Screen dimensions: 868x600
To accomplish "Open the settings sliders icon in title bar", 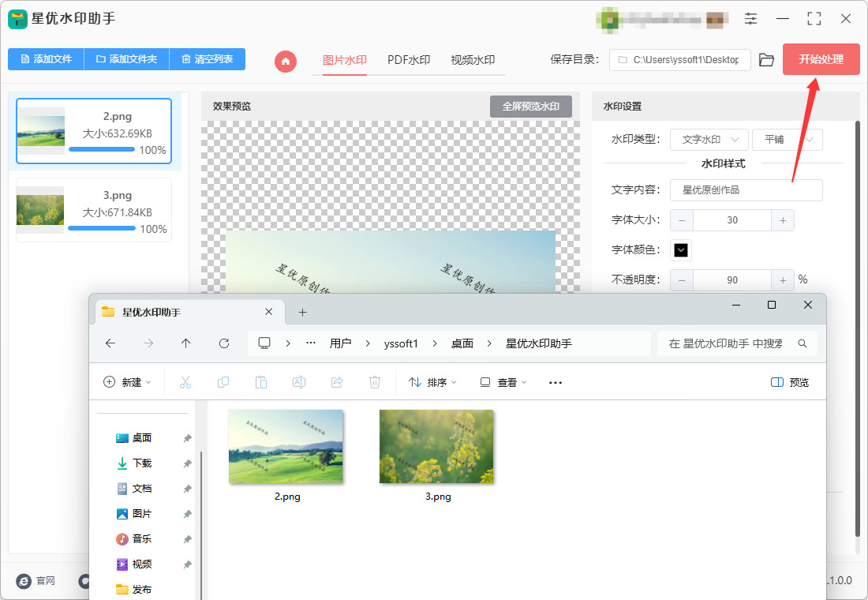I will 750,19.
